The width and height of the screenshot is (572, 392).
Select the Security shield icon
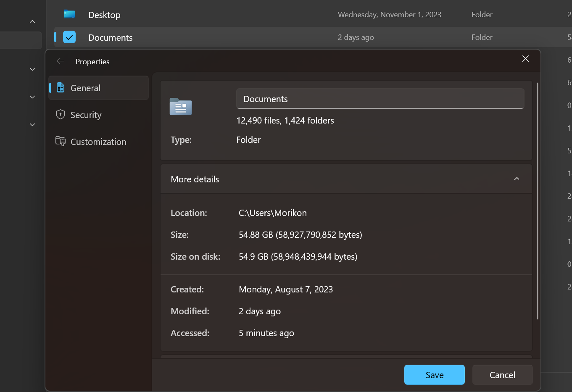click(60, 115)
